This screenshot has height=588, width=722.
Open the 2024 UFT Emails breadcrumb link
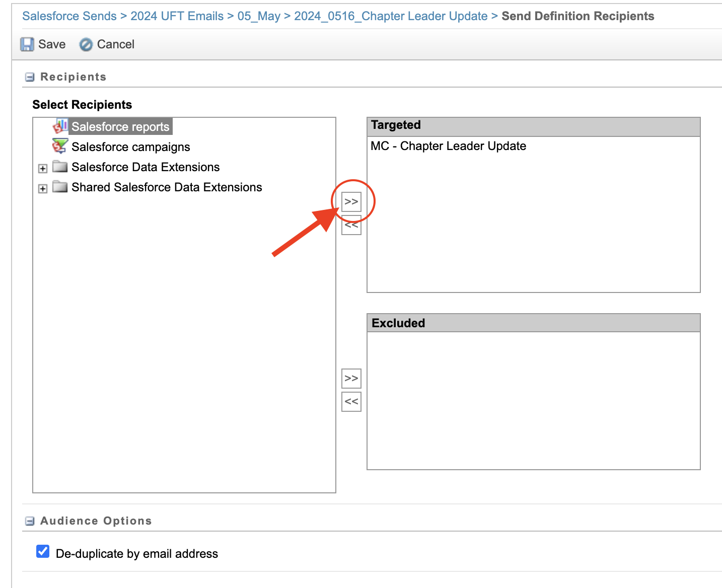tap(177, 16)
